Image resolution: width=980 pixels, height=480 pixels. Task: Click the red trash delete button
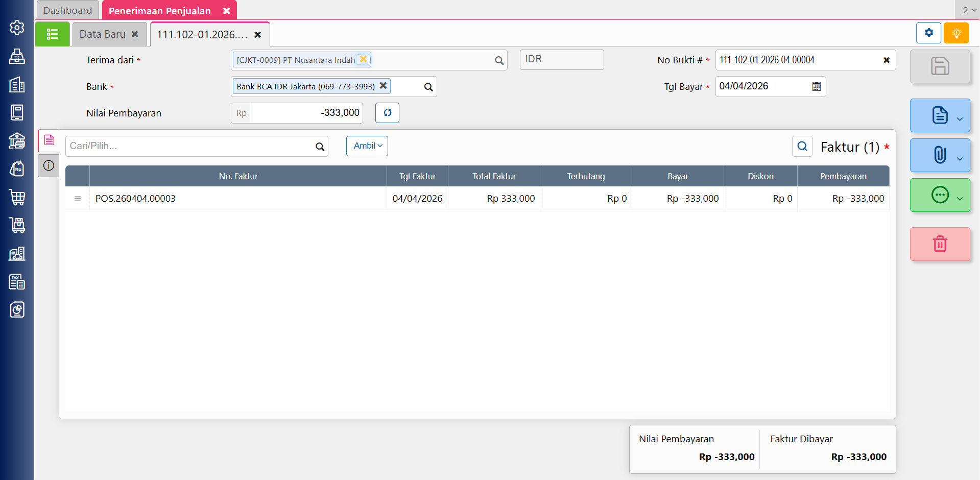coord(940,244)
